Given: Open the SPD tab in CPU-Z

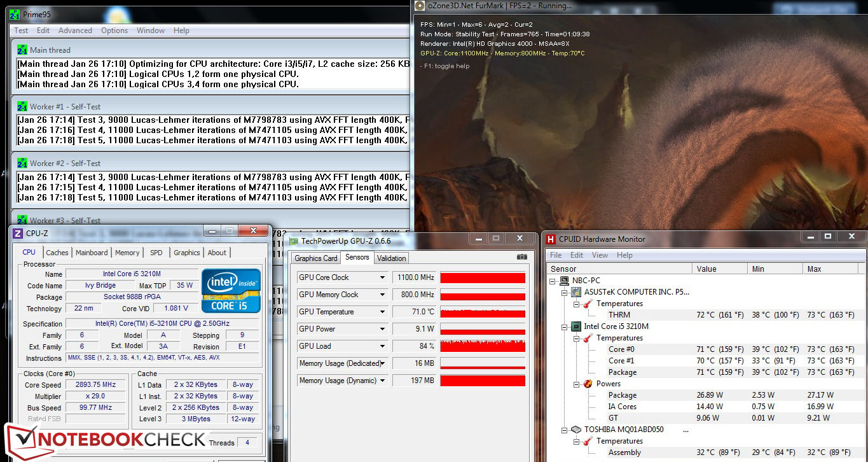Looking at the screenshot, I should [x=156, y=253].
